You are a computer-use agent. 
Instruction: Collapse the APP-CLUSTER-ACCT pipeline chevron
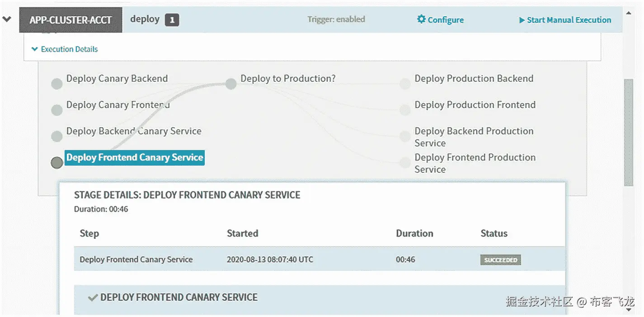point(7,19)
